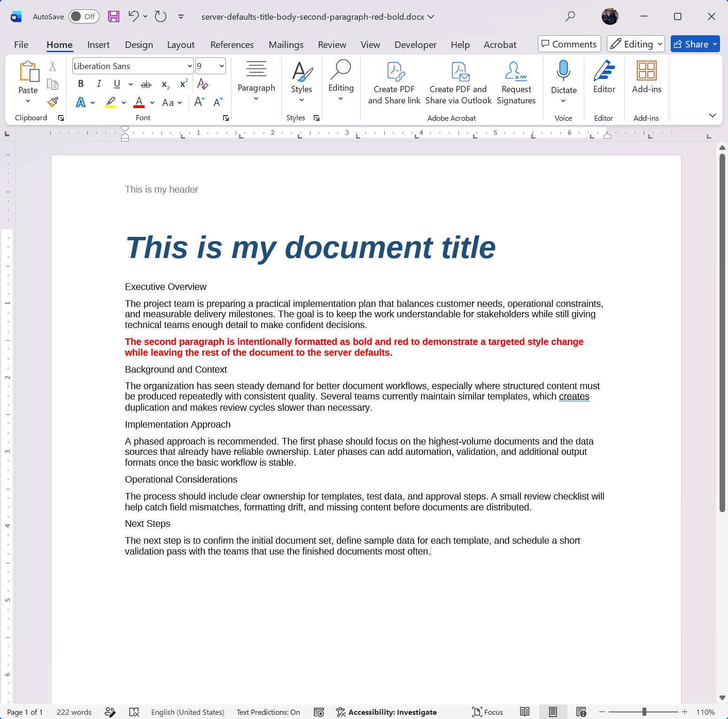
Task: Expand highlight color dropdown arrow
Action: [x=124, y=102]
